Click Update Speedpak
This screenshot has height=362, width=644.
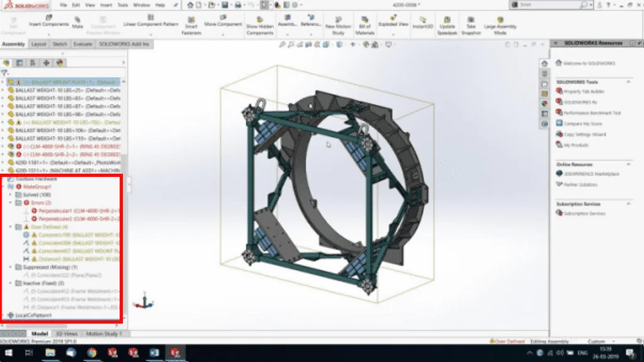(x=447, y=25)
